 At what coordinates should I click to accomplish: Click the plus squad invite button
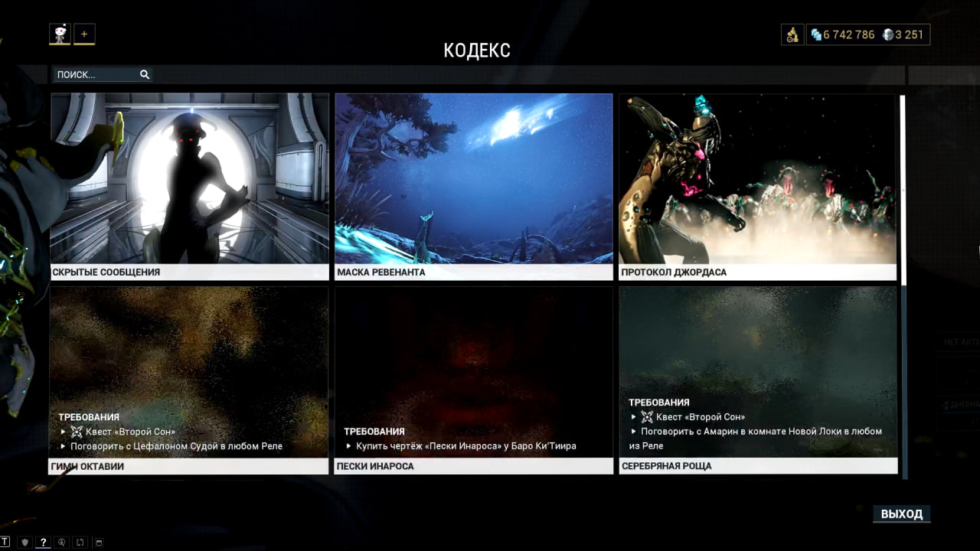coord(84,34)
